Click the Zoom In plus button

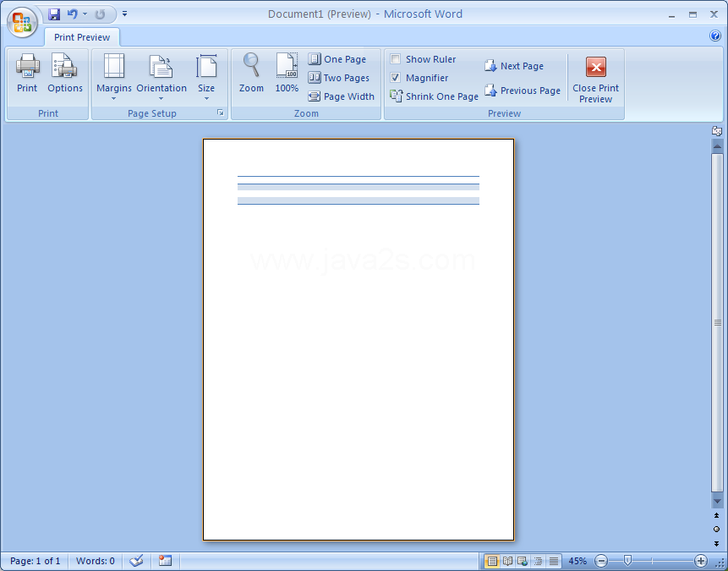701,561
